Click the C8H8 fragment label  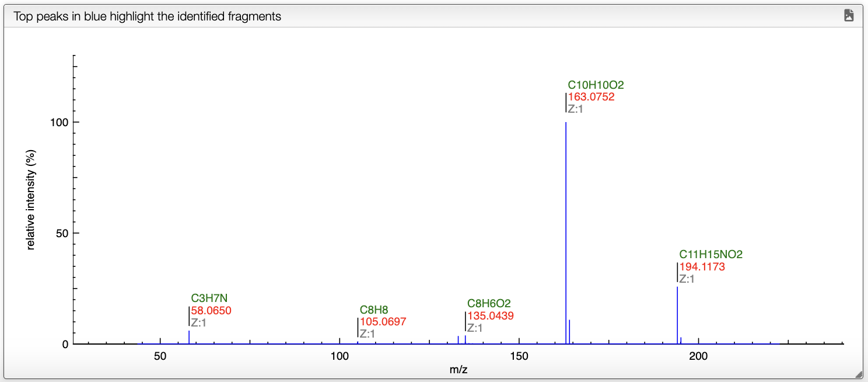374,310
